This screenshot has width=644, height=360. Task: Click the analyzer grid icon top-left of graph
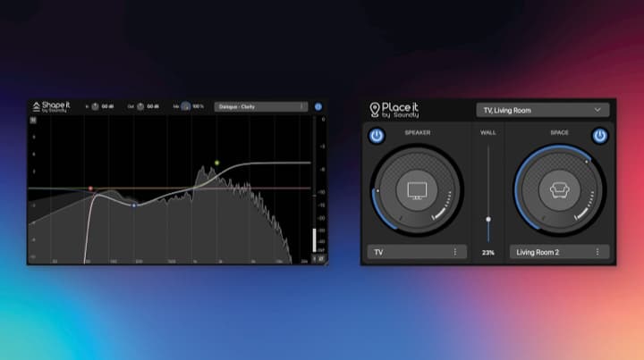(x=33, y=120)
